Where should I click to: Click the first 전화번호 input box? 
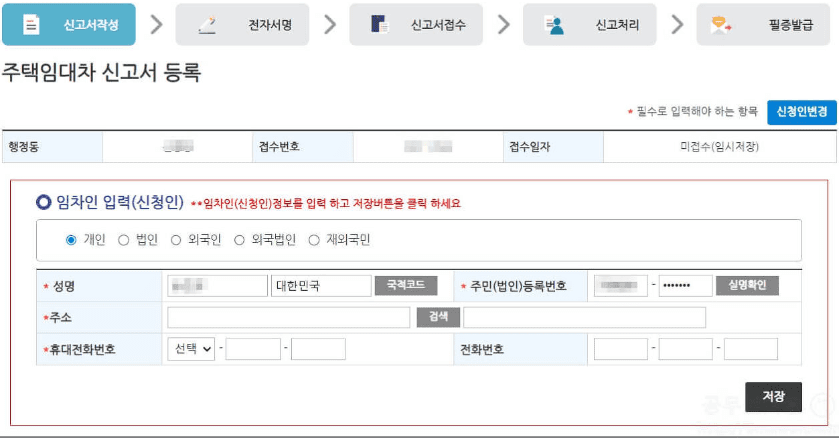click(x=621, y=349)
